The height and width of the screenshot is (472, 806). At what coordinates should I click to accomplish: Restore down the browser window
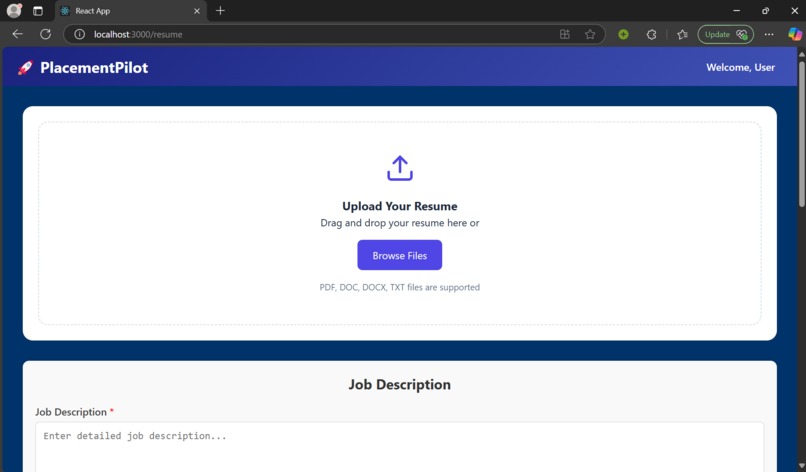(x=765, y=10)
